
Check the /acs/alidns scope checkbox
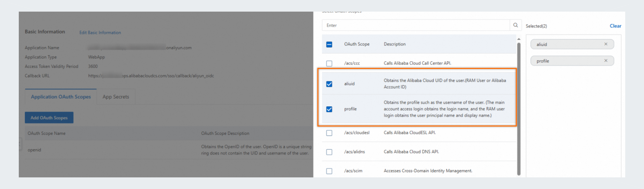coord(329,152)
